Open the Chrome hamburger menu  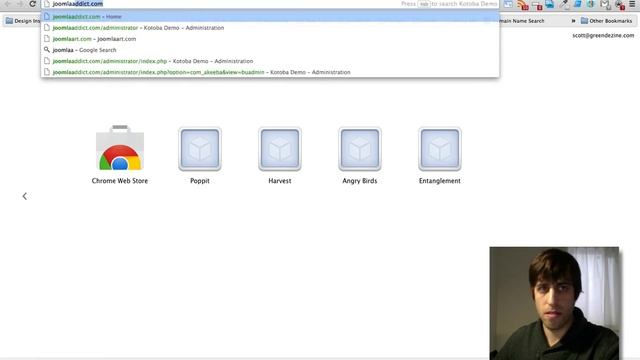coord(632,4)
